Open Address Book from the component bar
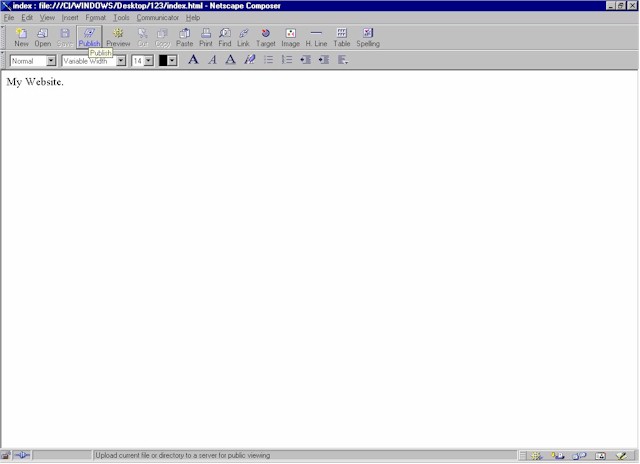The image size is (640, 464). 600,455
